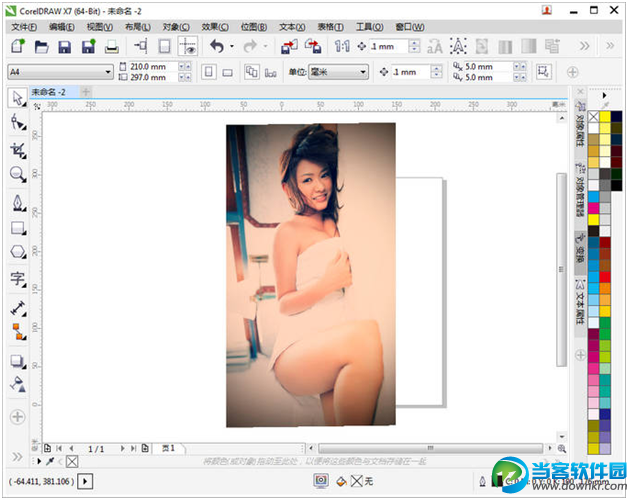Toggle portrait page orientation
The height and width of the screenshot is (500, 628).
point(208,72)
